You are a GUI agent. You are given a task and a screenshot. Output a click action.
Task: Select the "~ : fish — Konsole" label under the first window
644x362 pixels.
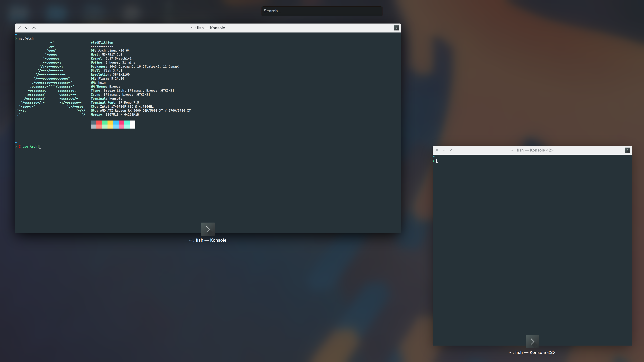pos(207,240)
